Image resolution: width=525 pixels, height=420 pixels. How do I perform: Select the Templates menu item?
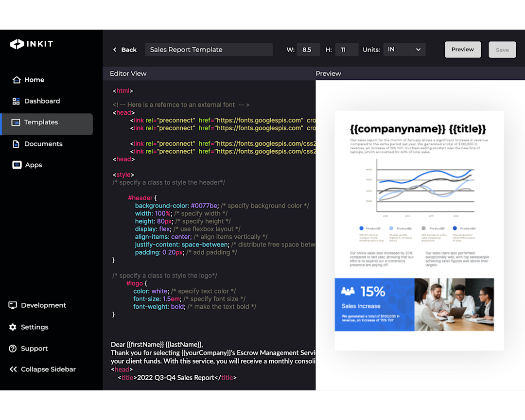tap(47, 124)
